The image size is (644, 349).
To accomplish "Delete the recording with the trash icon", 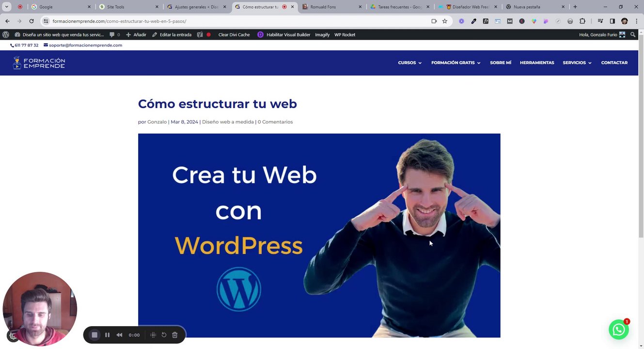I will (x=175, y=335).
